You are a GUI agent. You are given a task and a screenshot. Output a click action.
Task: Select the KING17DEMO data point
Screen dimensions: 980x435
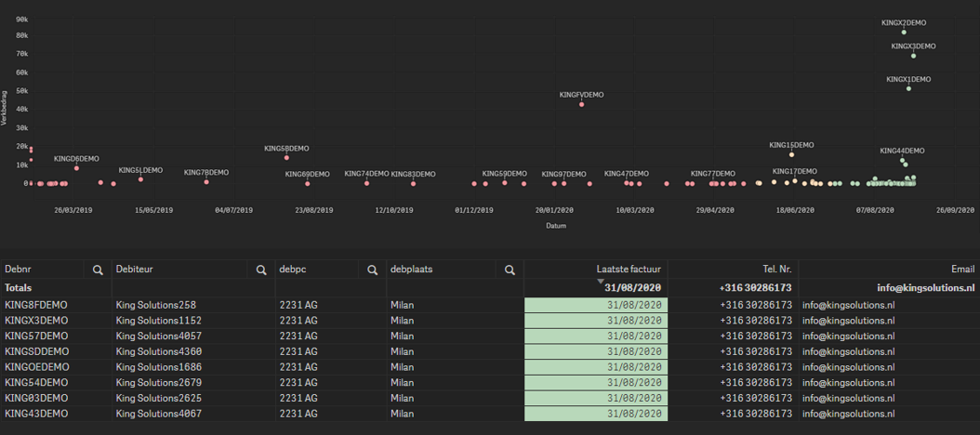click(795, 180)
